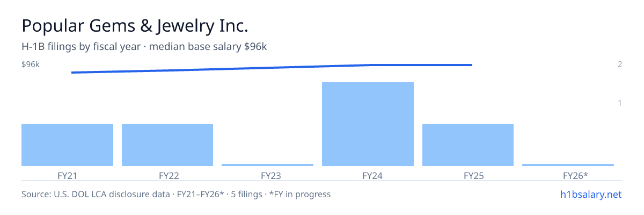
Task: Click the FY22 axis label
Action: [167, 175]
